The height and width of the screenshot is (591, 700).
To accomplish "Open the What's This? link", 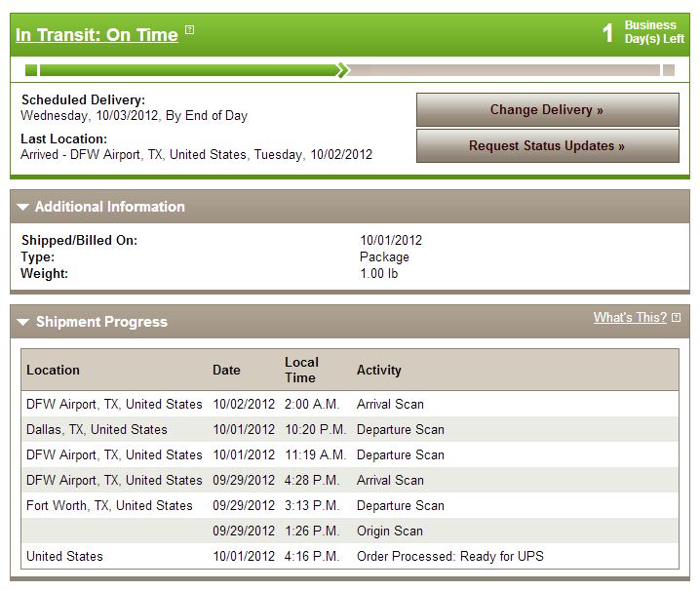I will tap(630, 318).
